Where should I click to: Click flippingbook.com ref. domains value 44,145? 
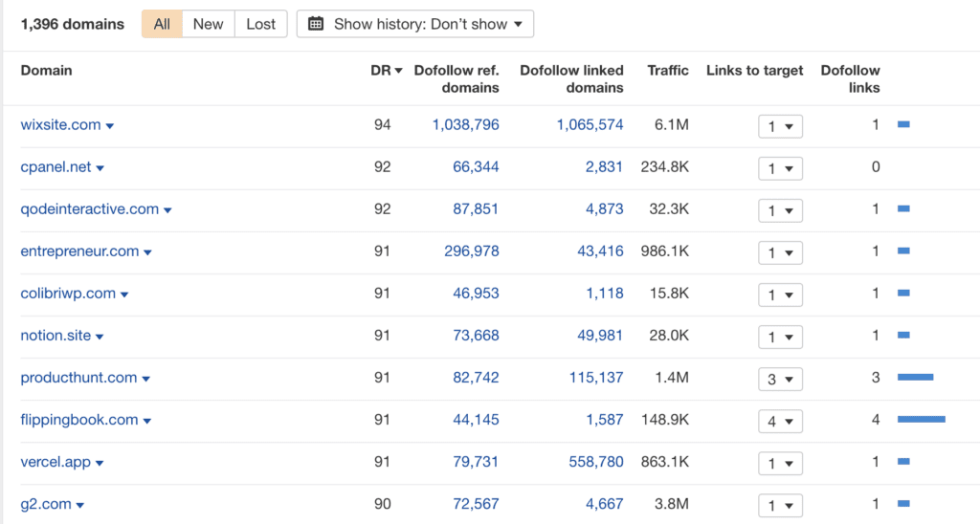[476, 420]
